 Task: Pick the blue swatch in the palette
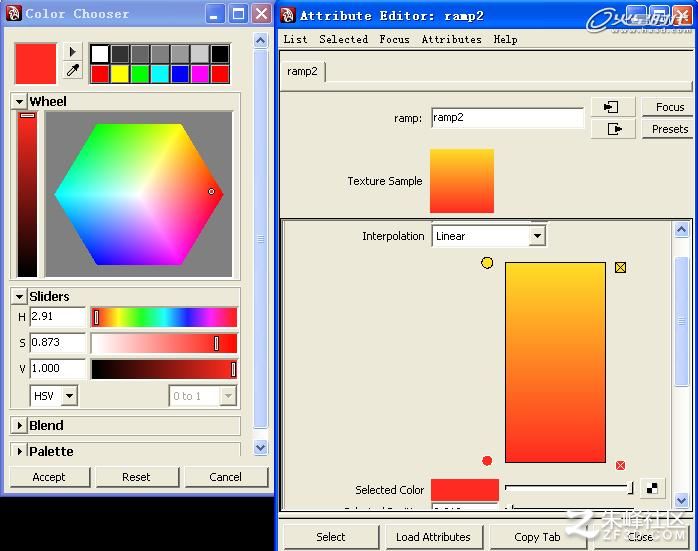pyautogui.click(x=180, y=74)
